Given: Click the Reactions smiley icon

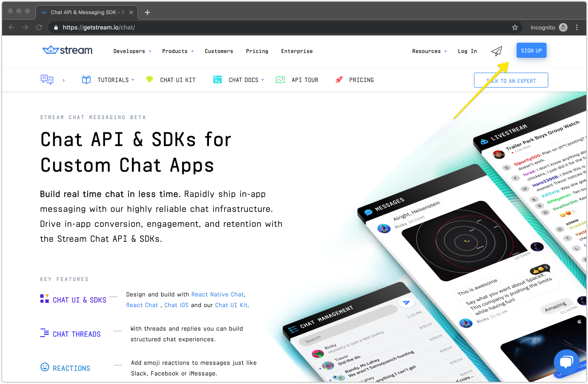Looking at the screenshot, I should pos(45,367).
